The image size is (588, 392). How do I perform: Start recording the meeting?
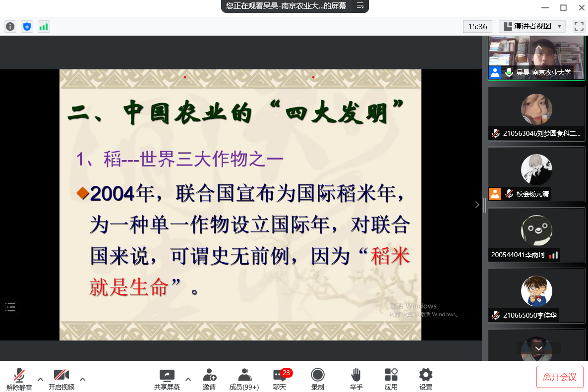pyautogui.click(x=318, y=379)
